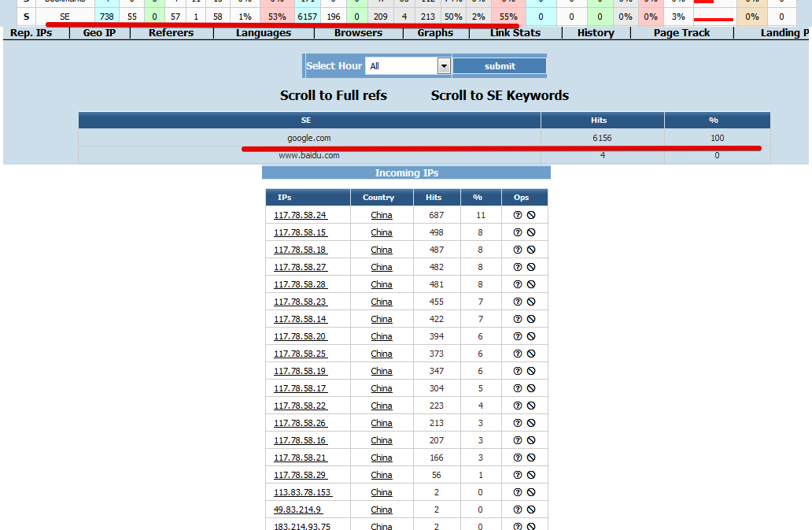Block IP 117.78.58.26 using its ban icon
812x530 pixels.
531,423
